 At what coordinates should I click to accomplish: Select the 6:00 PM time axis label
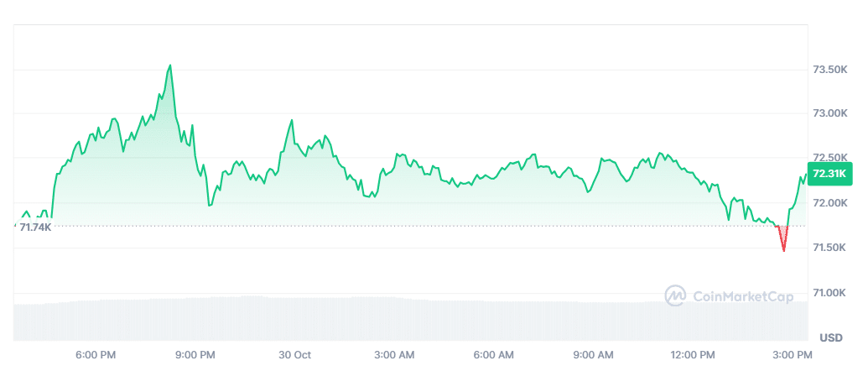tap(96, 355)
